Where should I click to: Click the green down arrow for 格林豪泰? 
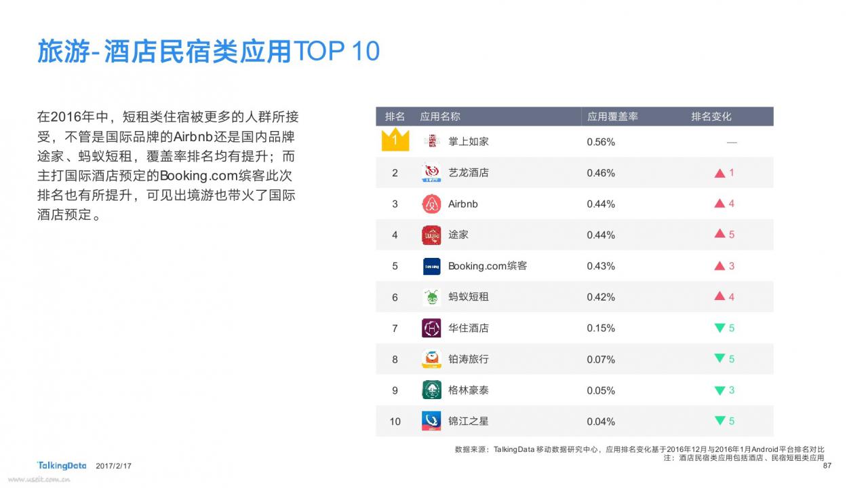pyautogui.click(x=719, y=390)
